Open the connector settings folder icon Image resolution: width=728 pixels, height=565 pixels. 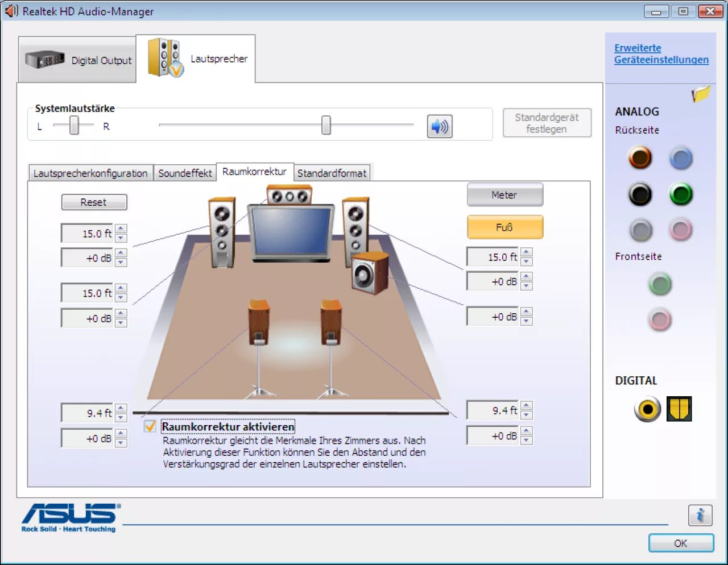point(701,94)
